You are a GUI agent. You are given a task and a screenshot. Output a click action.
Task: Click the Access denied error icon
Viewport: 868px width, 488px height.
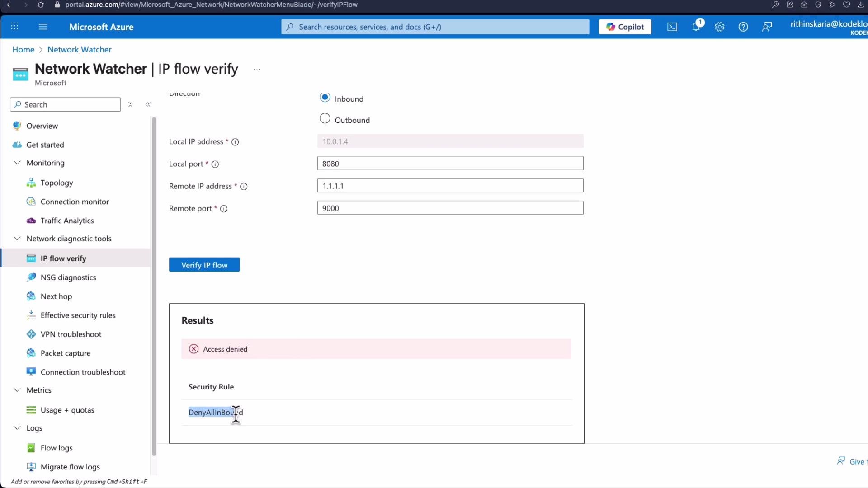coord(193,349)
